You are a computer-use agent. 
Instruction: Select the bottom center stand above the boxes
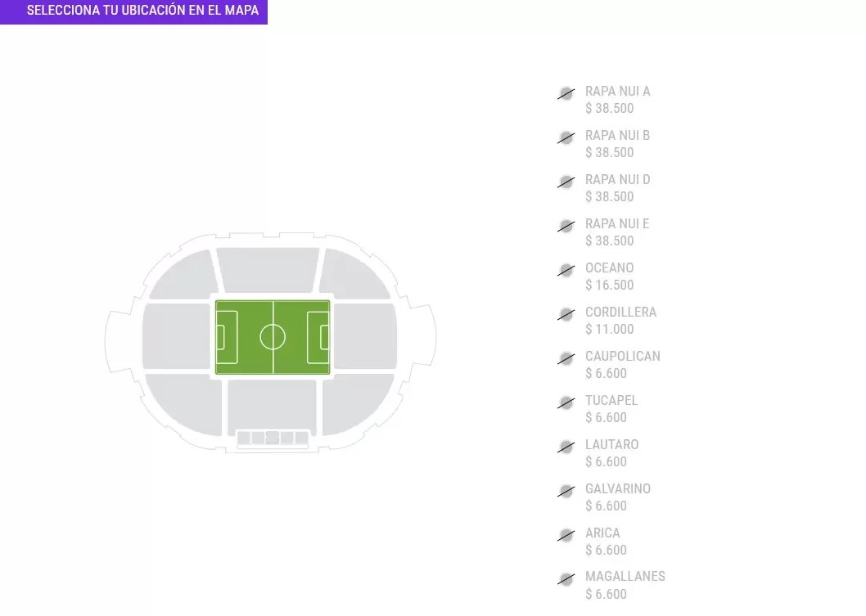click(273, 405)
